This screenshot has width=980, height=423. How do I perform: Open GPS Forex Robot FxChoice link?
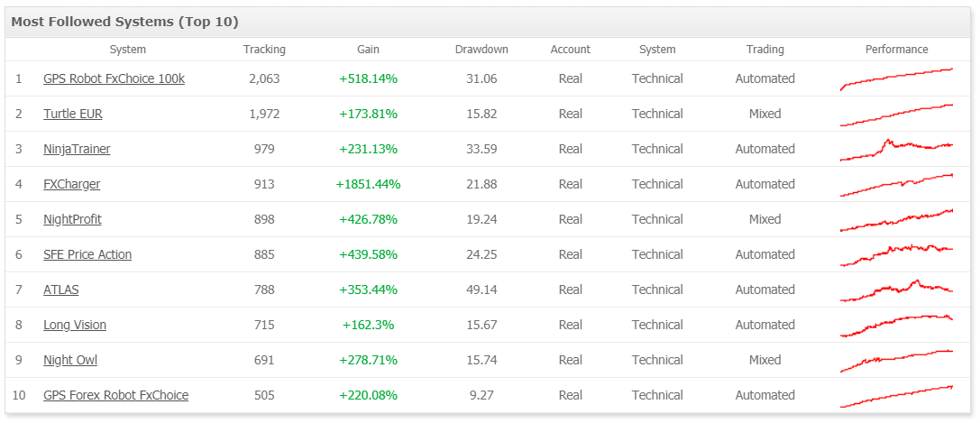point(115,395)
